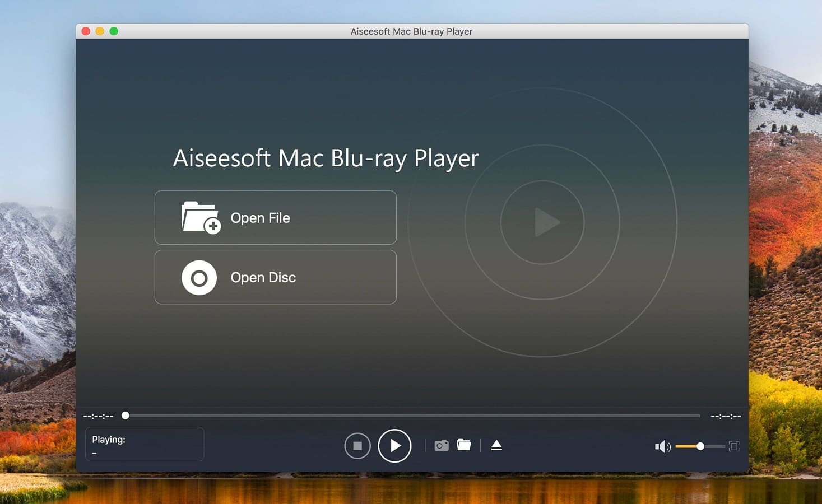This screenshot has height=504, width=822.
Task: Click the total duration readout at right
Action: click(x=726, y=416)
